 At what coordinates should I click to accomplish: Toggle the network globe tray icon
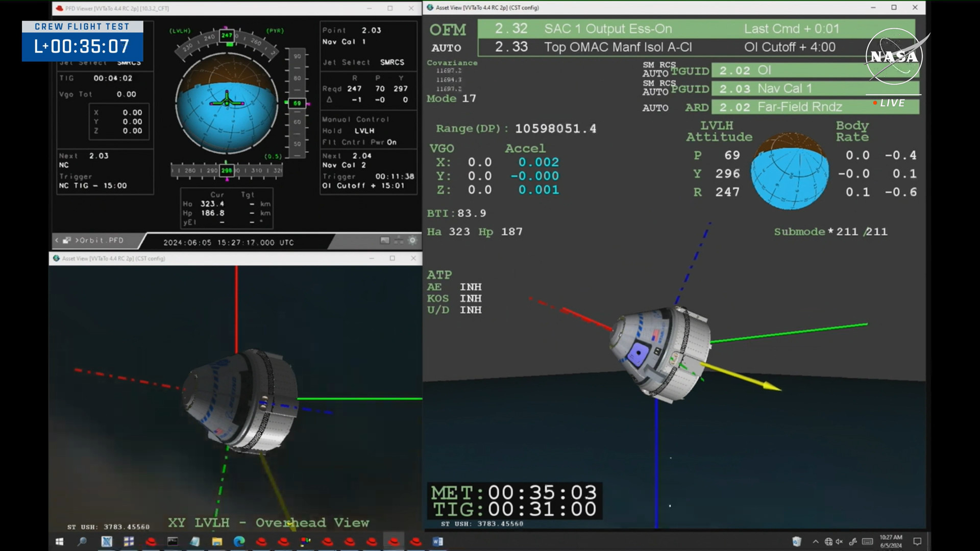tap(828, 541)
